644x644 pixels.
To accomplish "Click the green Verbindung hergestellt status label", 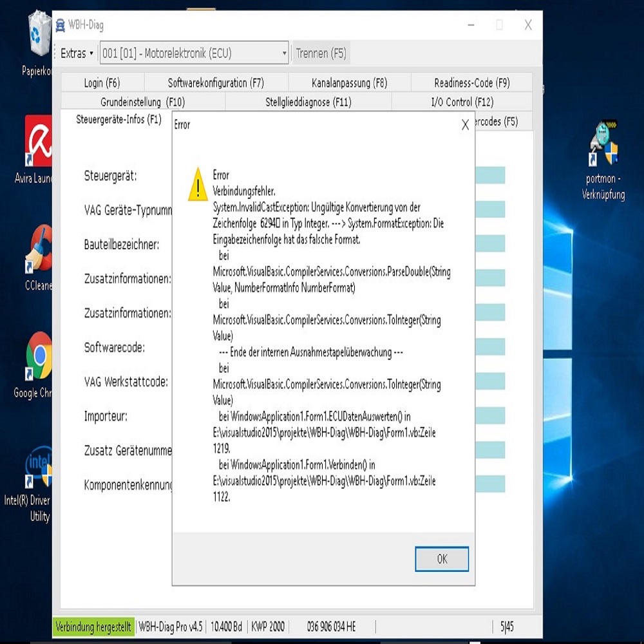I will (93, 627).
